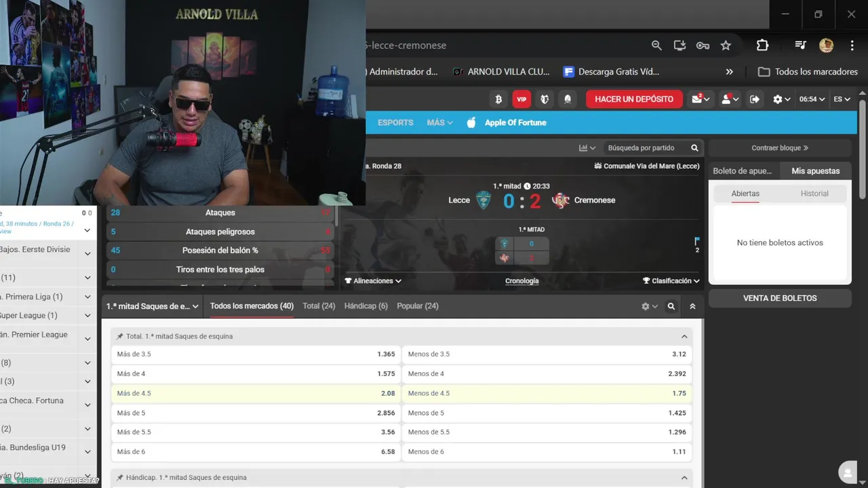Click the VENTA DE BOLETOS button
The height and width of the screenshot is (488, 868).
click(780, 298)
